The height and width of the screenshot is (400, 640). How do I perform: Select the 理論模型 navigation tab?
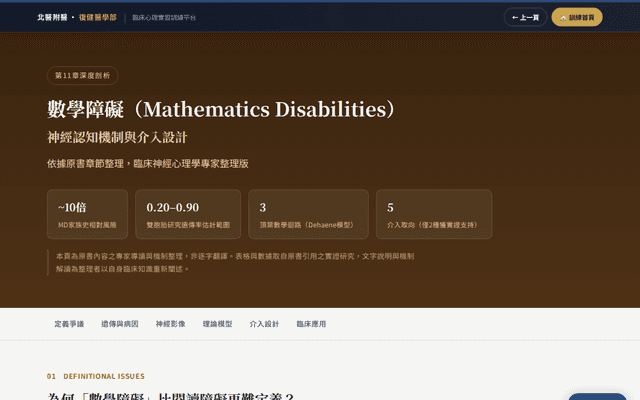coord(217,324)
